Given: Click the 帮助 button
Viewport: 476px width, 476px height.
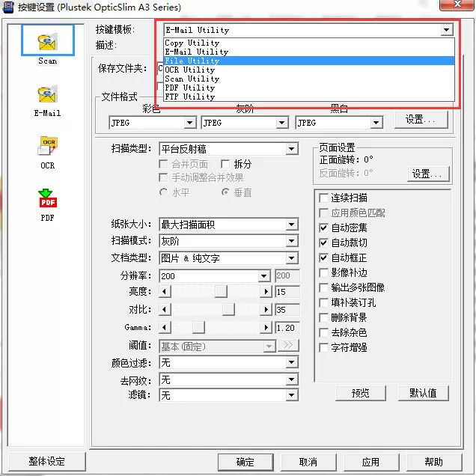Looking at the screenshot, I should (434, 462).
